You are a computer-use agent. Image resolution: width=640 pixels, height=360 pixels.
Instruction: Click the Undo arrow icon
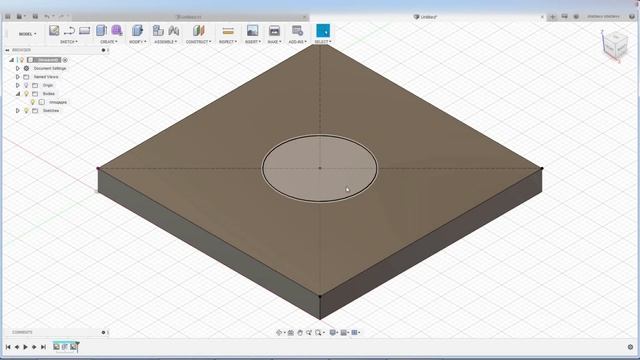coord(47,16)
